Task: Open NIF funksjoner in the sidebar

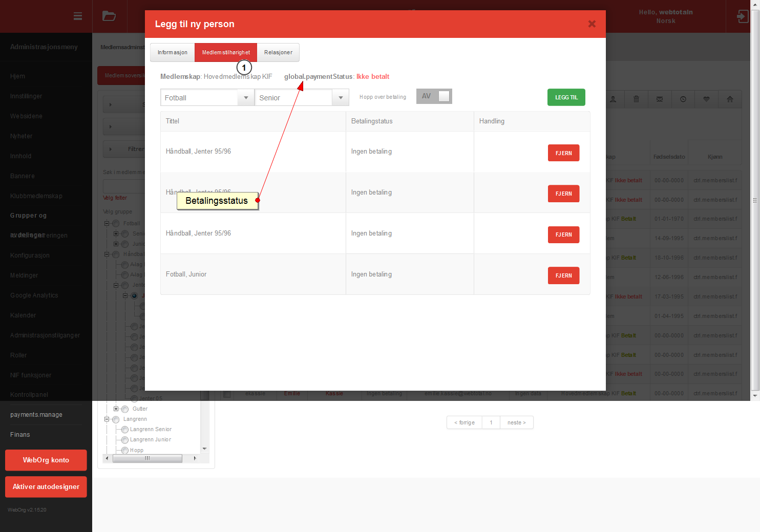Action: (x=31, y=375)
